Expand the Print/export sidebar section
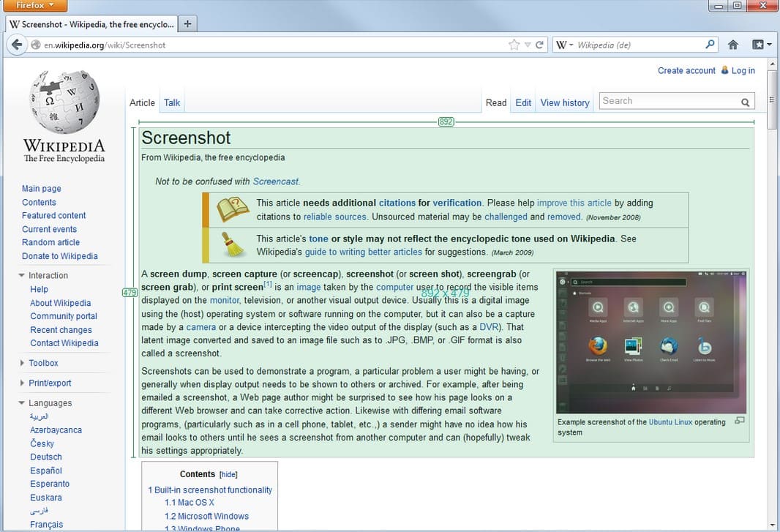Viewport: 780px width, 532px height. pyautogui.click(x=22, y=383)
